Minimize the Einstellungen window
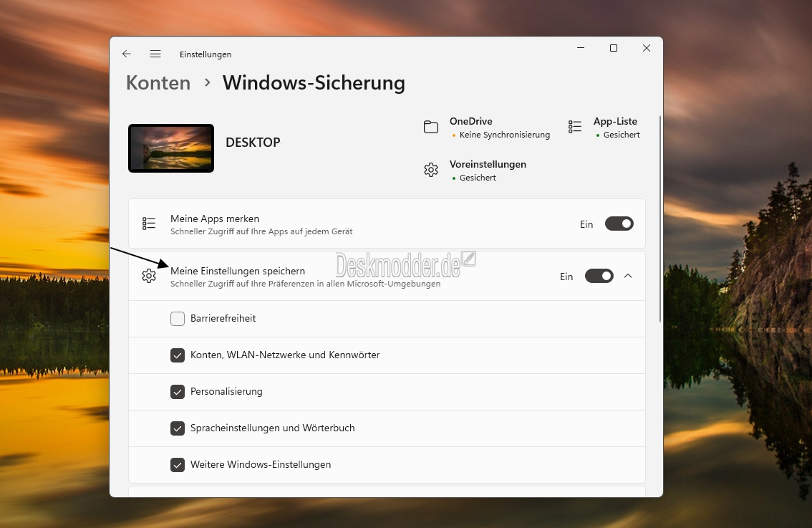 coord(581,48)
